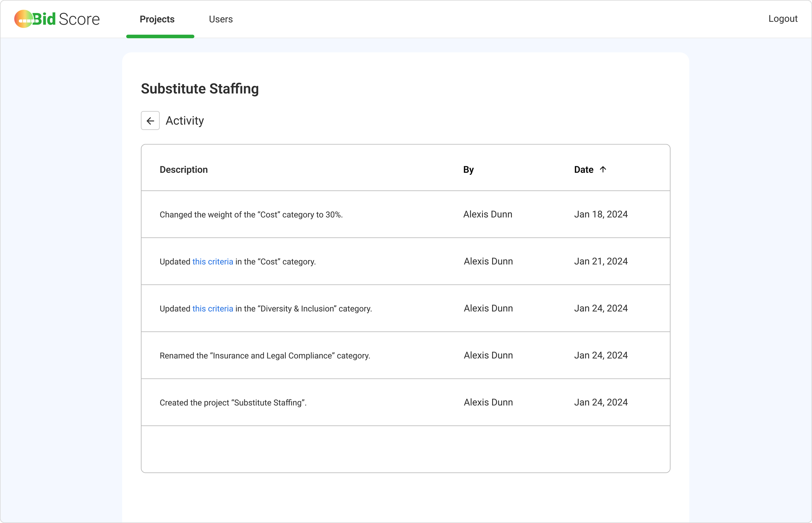Screen dimensions: 812x523
Task: Click the Description column header
Action: pos(184,169)
